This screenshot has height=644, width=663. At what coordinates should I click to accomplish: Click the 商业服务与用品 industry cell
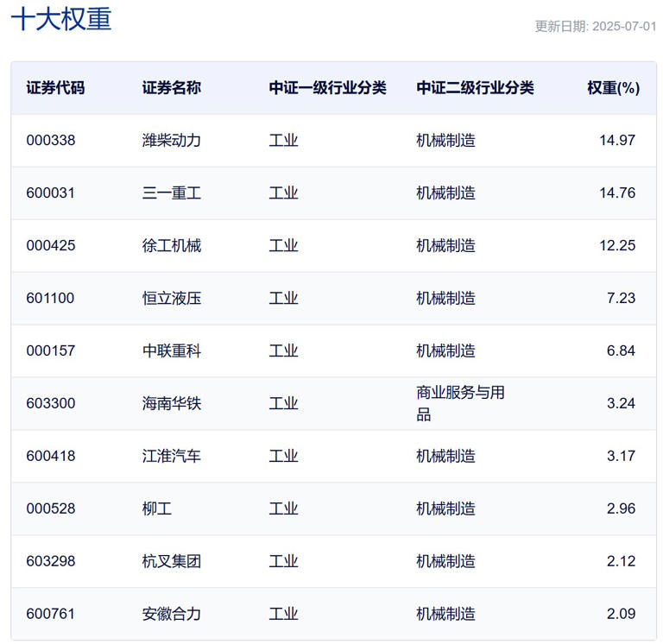pos(460,403)
